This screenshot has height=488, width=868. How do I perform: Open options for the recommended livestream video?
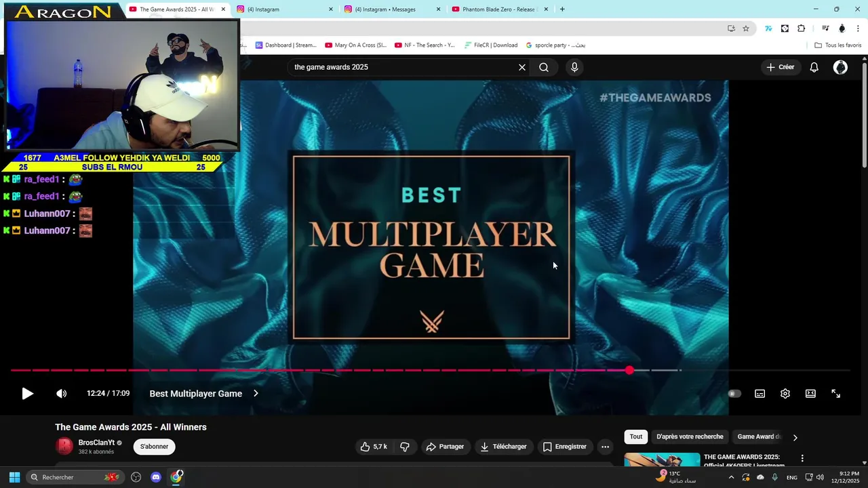[x=802, y=459]
